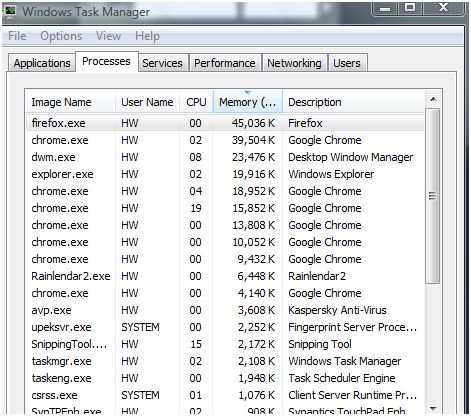
Task: Open the Networking tab
Action: pos(294,63)
